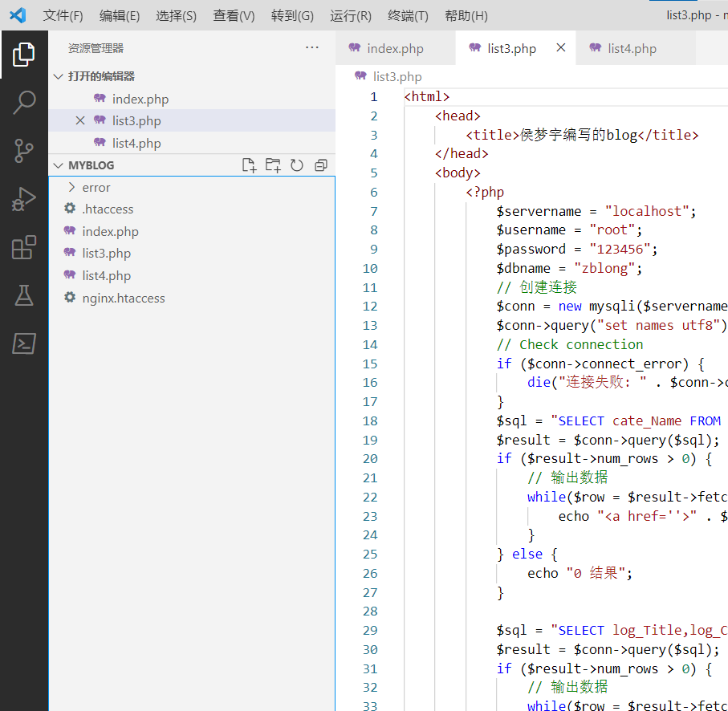728x711 pixels.
Task: Collapse the MYBLOG folder section
Action: (x=58, y=165)
